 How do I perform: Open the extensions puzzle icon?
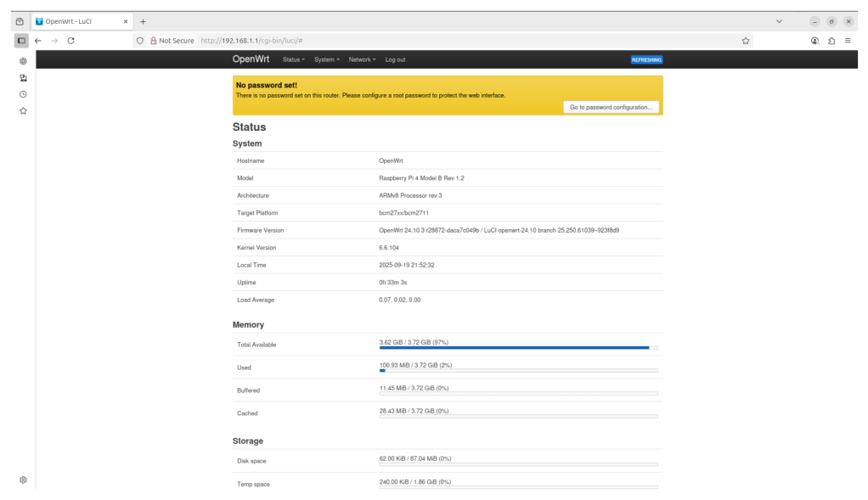831,40
